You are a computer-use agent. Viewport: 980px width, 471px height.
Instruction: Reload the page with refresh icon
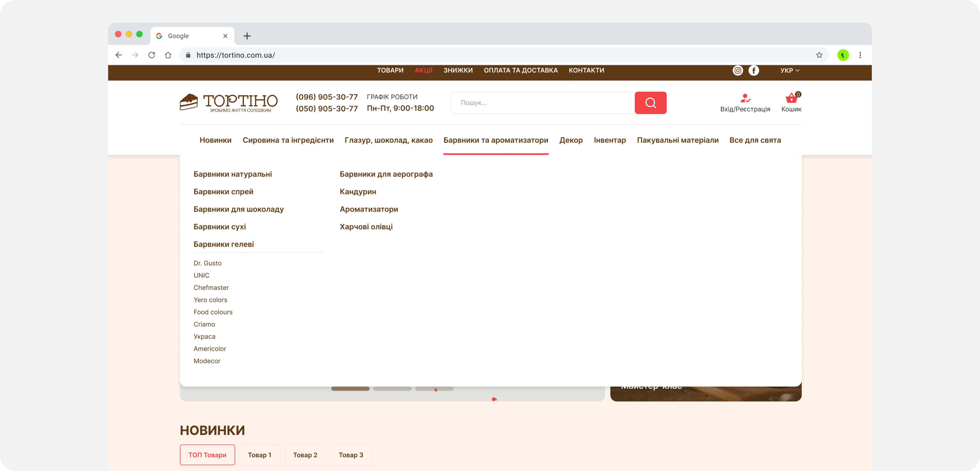pos(151,55)
